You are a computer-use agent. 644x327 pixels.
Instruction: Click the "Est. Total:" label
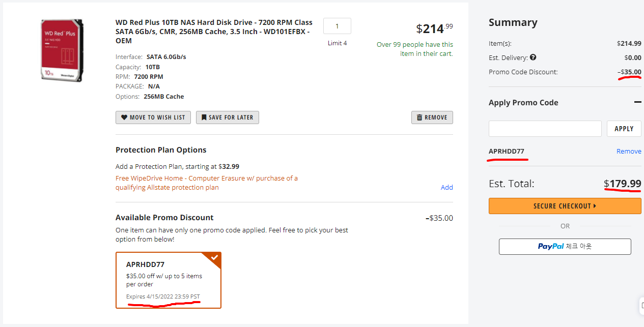[x=512, y=184]
